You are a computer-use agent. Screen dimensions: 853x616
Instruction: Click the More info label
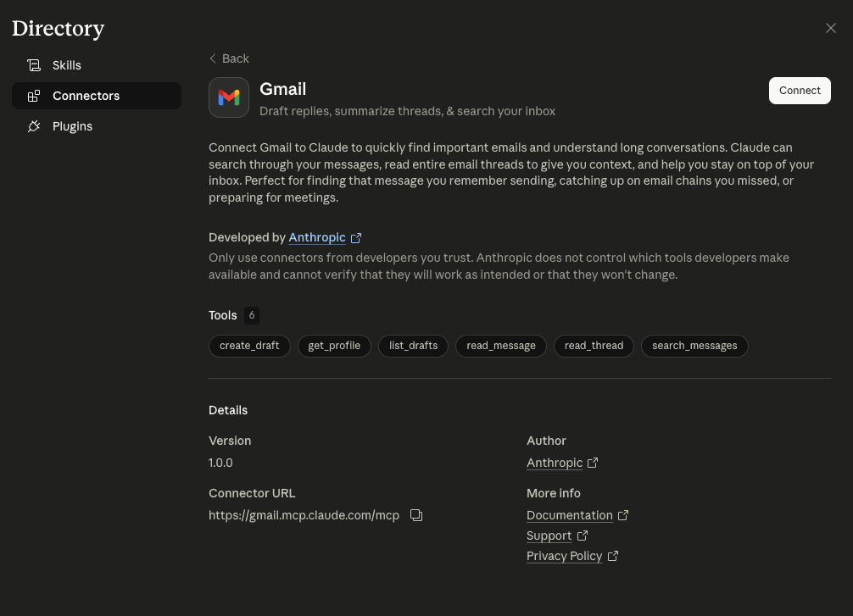(553, 493)
